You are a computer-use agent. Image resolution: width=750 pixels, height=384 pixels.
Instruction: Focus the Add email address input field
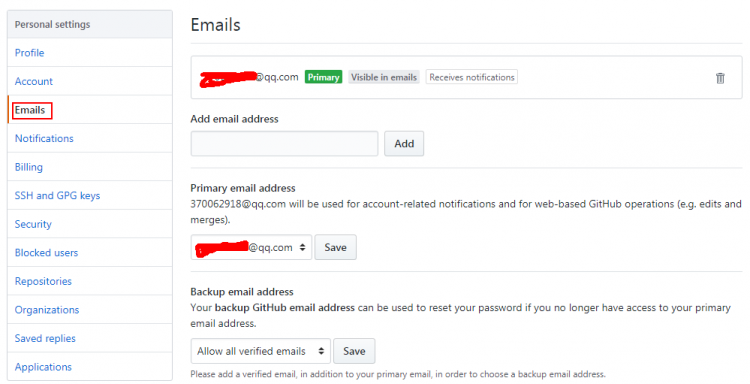coord(284,143)
